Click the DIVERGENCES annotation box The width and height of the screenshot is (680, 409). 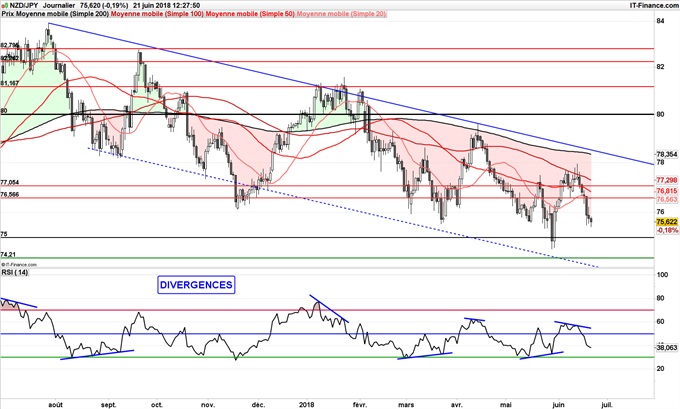pos(196,285)
